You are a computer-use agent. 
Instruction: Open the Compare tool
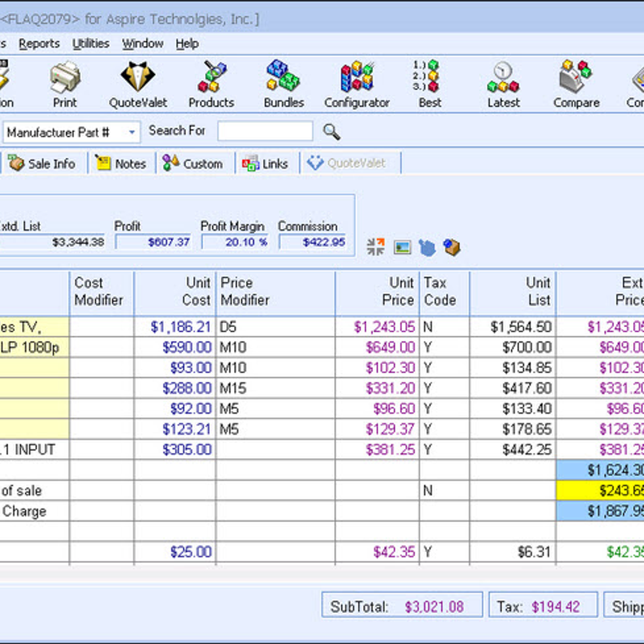pos(576,84)
